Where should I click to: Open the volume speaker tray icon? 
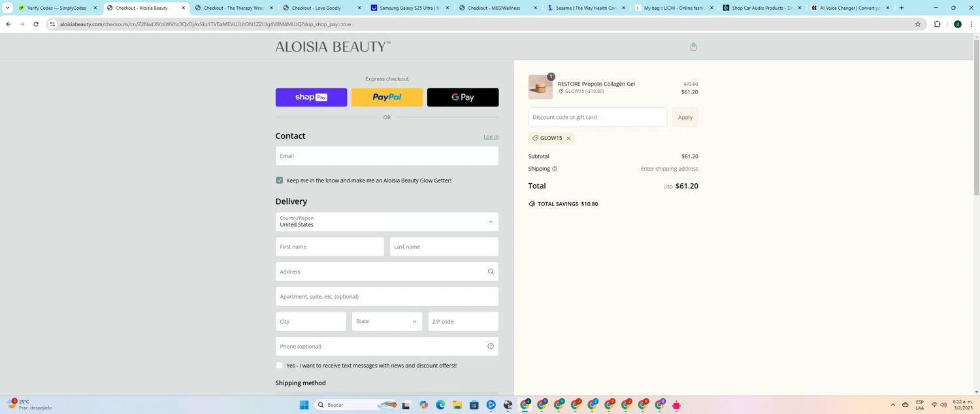pyautogui.click(x=943, y=405)
